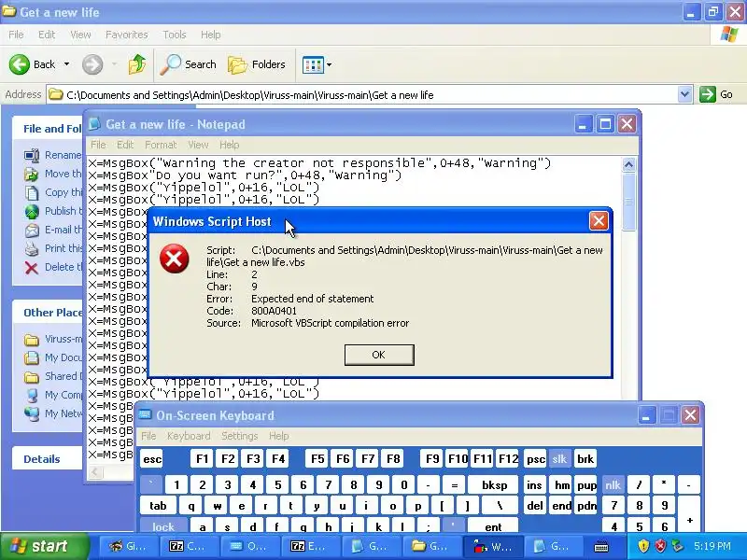
Task: Open Explorer's Help menu
Action: pos(211,35)
